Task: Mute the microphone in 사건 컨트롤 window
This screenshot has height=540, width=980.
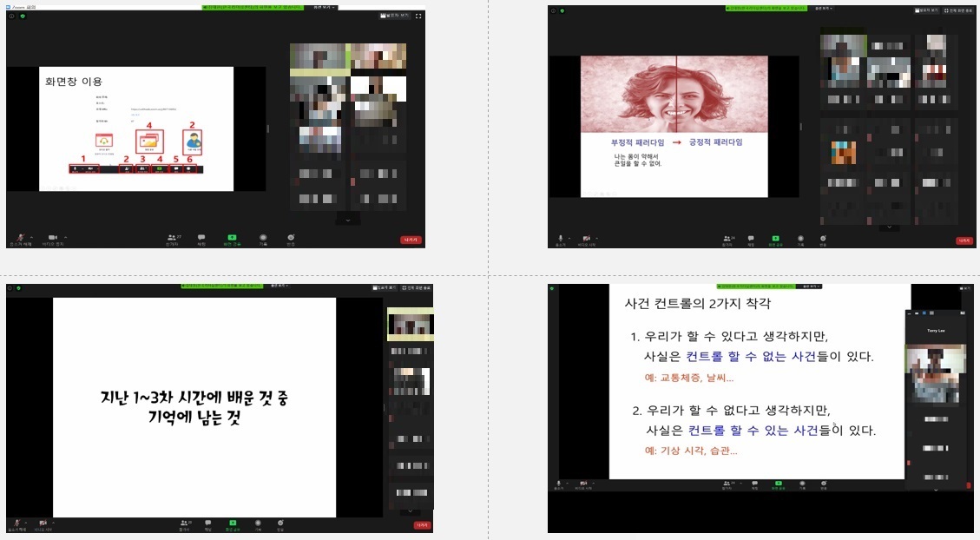Action: (x=559, y=484)
